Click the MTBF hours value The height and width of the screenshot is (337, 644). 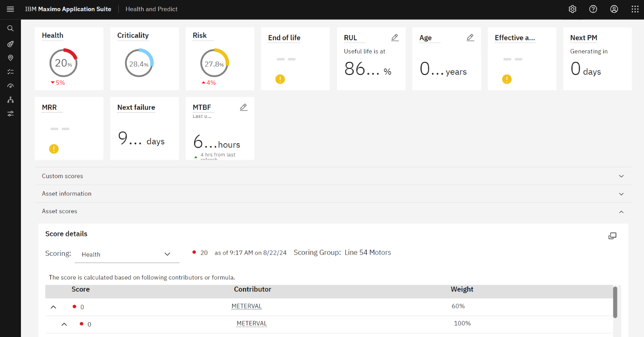coord(217,142)
